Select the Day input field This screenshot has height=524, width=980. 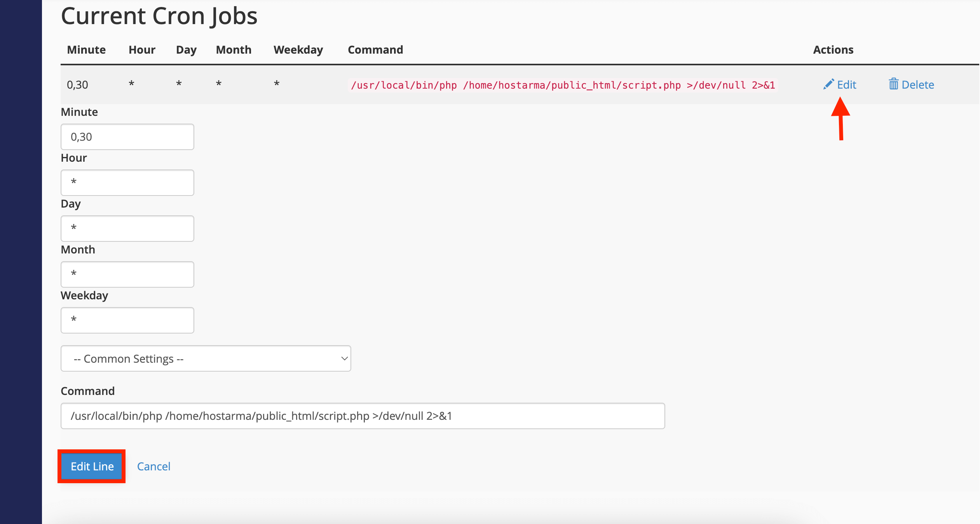pos(127,229)
